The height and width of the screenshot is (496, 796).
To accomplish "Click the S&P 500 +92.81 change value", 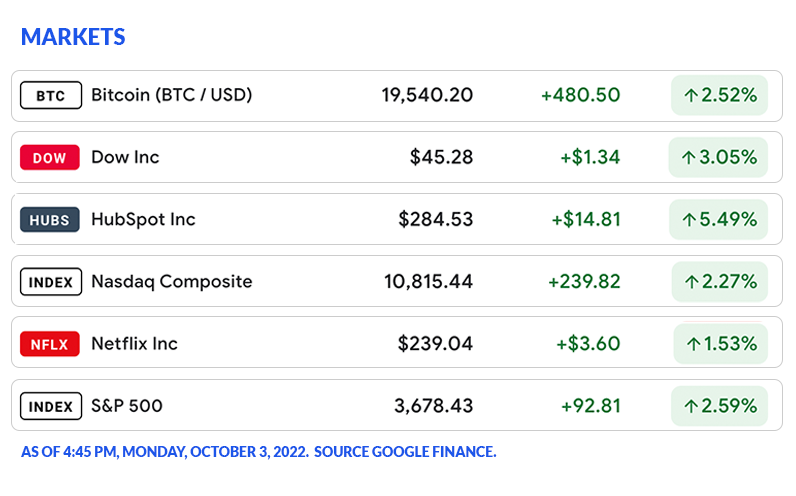I will pyautogui.click(x=590, y=406).
